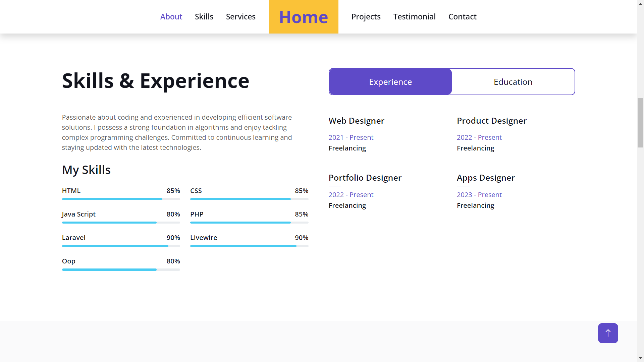The height and width of the screenshot is (362, 644).
Task: Click the Portfolio Designer entry title
Action: point(365,178)
